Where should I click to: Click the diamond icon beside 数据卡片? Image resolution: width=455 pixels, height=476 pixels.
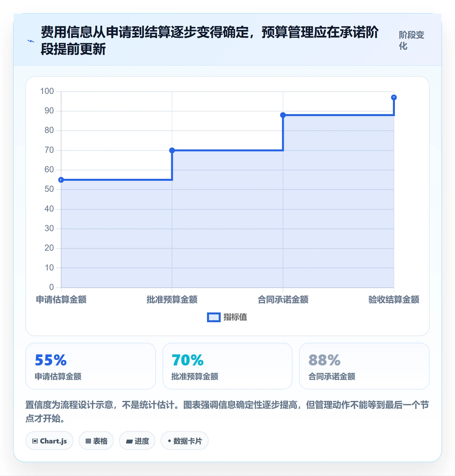click(169, 441)
